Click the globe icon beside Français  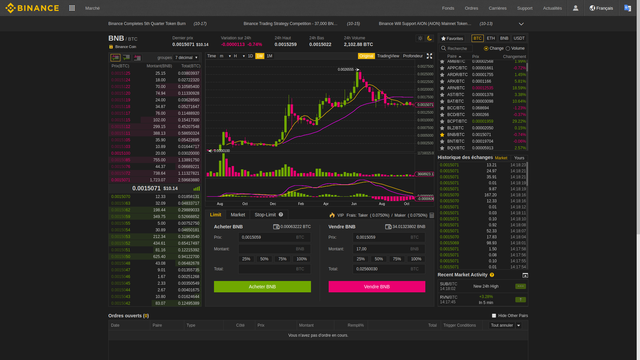592,8
